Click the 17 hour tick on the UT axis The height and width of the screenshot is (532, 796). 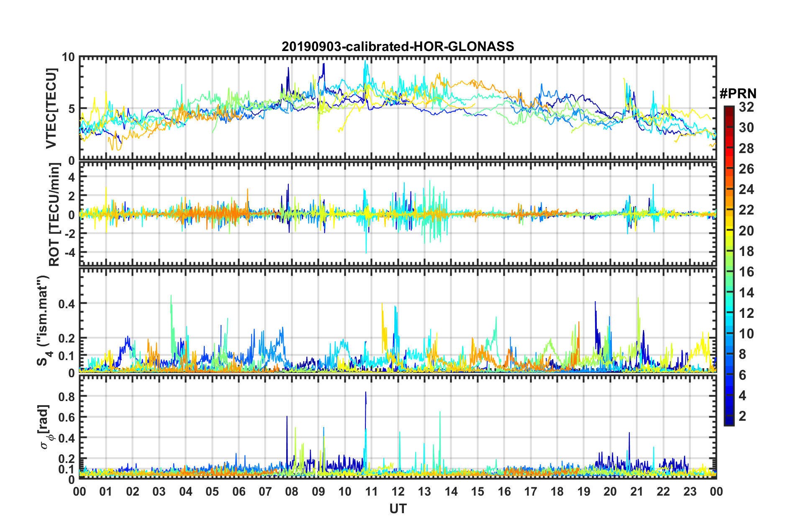point(531,491)
